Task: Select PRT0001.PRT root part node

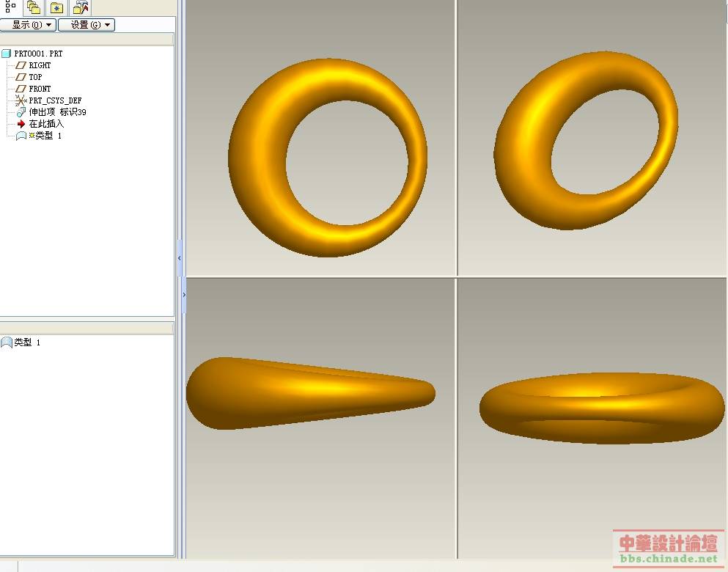Action: point(38,54)
